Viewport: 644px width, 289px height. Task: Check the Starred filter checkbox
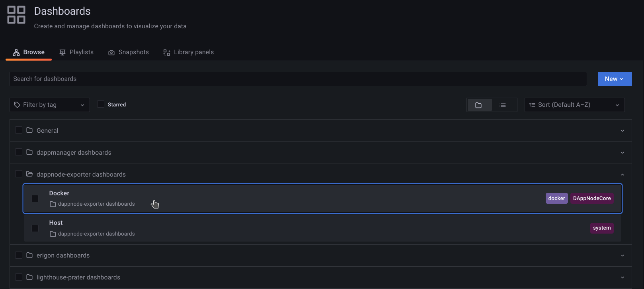[x=101, y=104]
